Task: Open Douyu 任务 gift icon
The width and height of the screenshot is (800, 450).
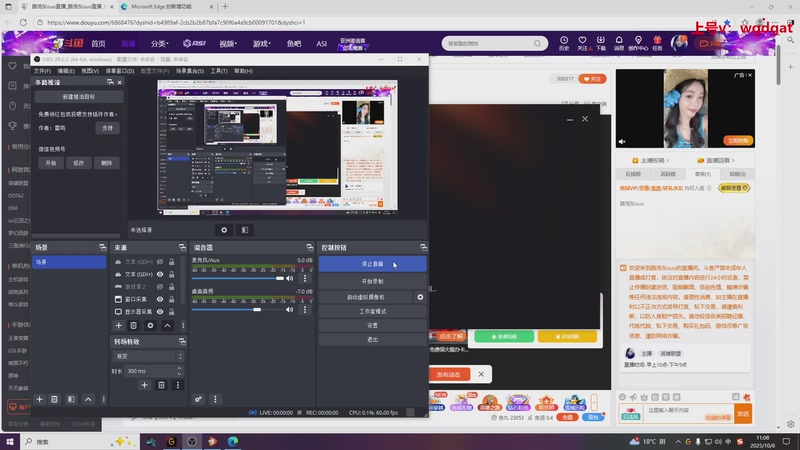Action: point(657,43)
